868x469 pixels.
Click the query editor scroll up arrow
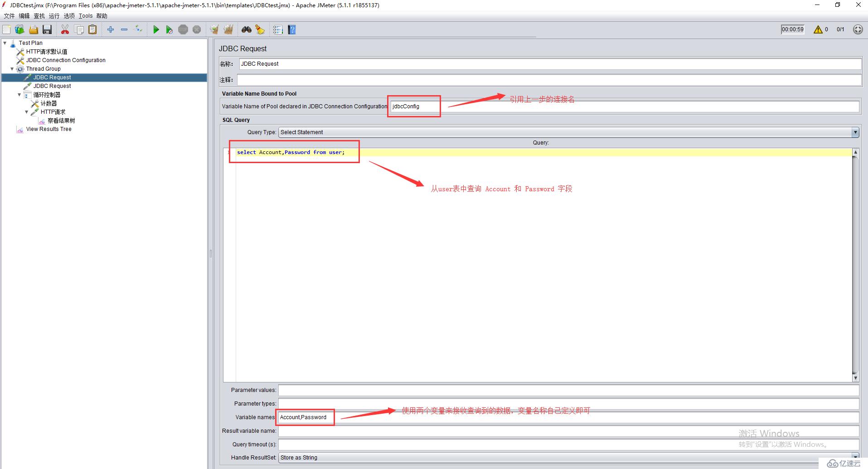[x=855, y=152]
